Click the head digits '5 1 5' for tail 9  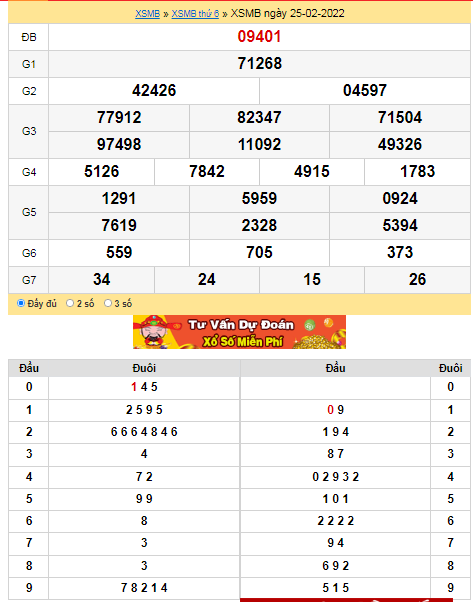[336, 588]
